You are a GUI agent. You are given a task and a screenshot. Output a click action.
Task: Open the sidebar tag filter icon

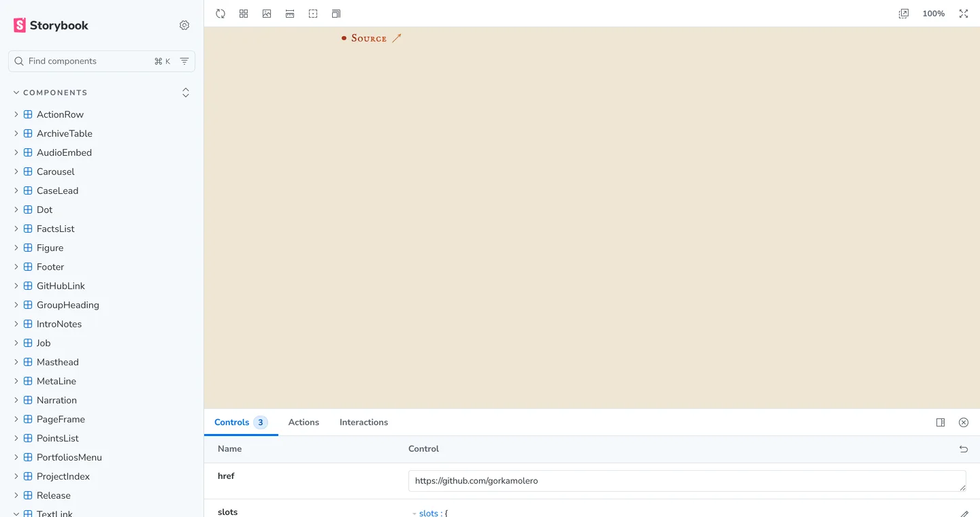point(184,61)
